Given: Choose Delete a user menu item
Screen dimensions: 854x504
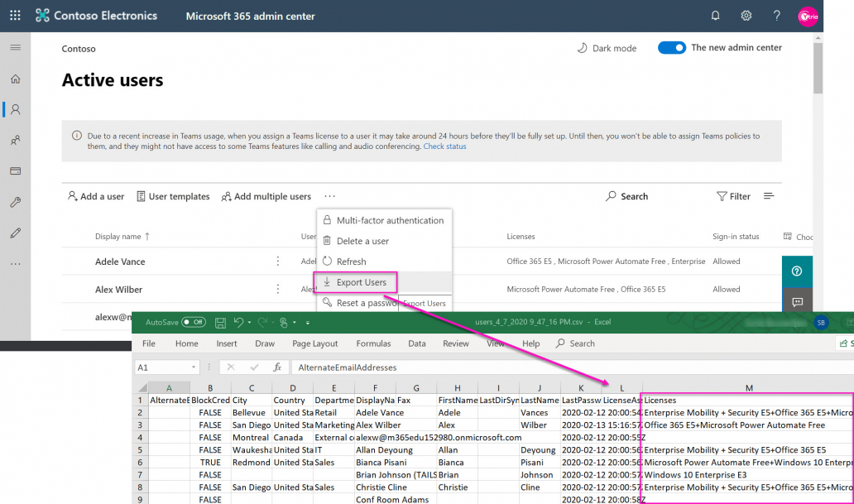Looking at the screenshot, I should [384, 241].
